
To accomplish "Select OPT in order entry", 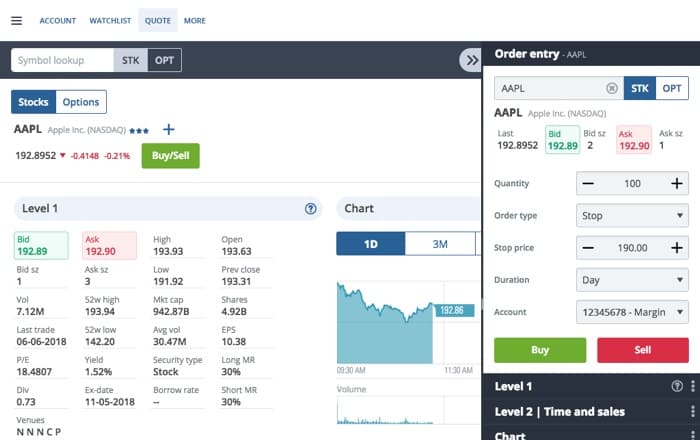I will tap(671, 88).
